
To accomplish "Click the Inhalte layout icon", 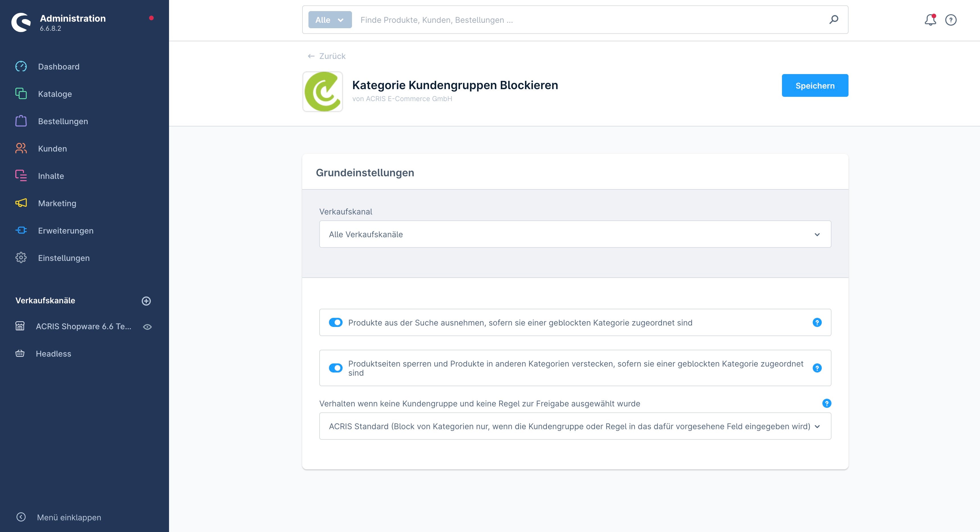I will coord(21,175).
